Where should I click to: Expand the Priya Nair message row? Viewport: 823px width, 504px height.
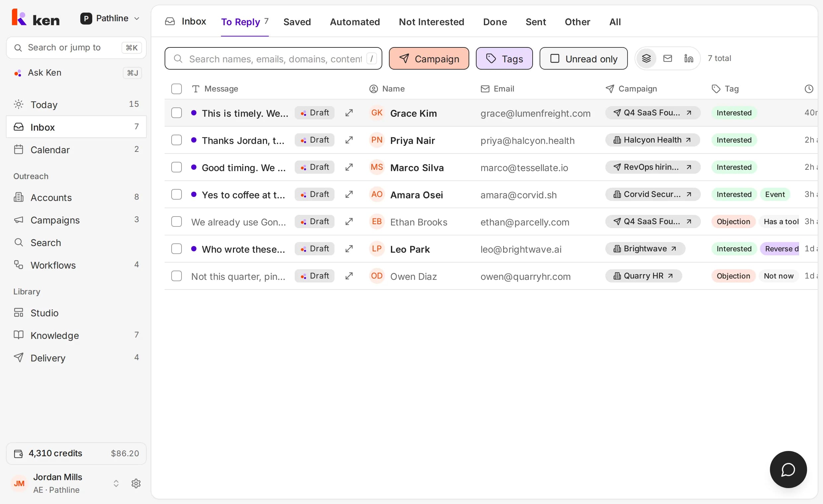click(x=349, y=140)
